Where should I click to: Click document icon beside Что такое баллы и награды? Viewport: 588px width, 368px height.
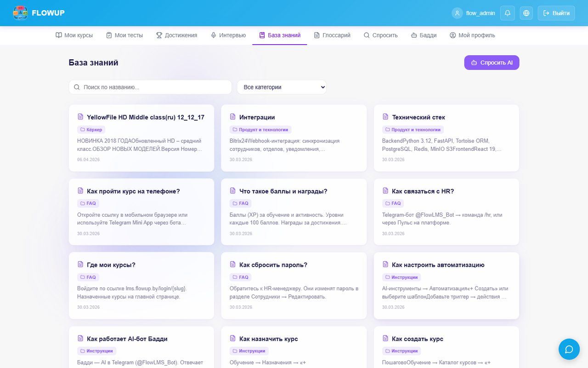pos(233,191)
